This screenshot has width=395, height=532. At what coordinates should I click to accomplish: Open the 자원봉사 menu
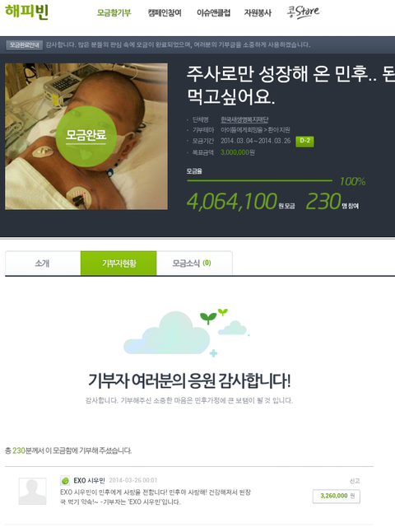coord(258,13)
